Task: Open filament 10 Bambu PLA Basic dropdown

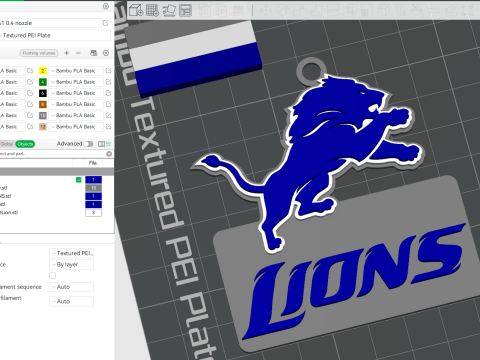Action: 76,115
